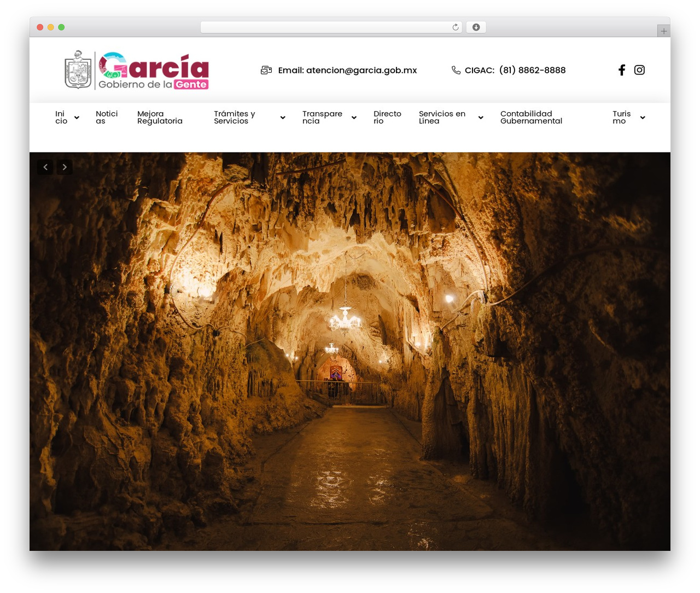Add a new browser tab
This screenshot has height=593, width=700.
click(663, 31)
